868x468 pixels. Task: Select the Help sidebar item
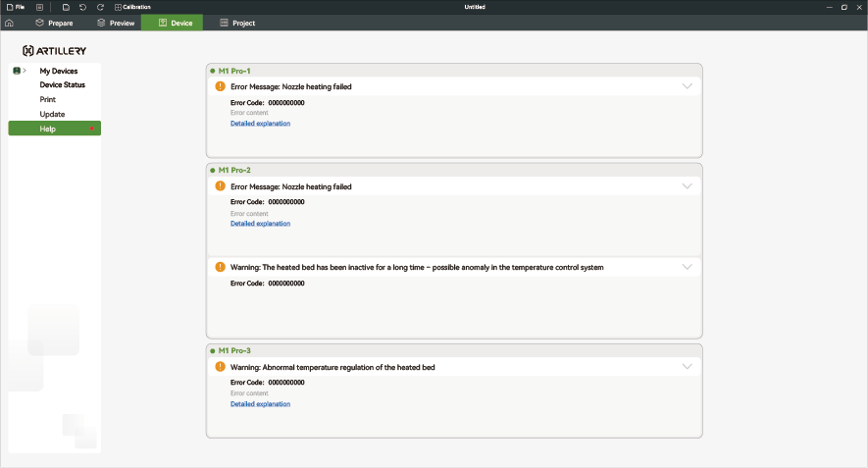click(54, 129)
